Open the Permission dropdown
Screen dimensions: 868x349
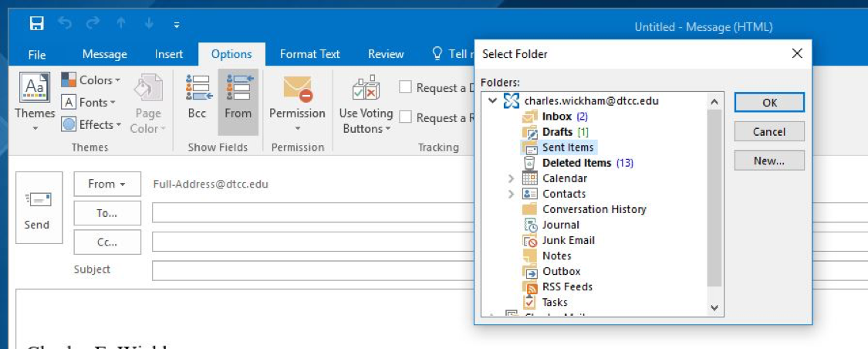tap(297, 103)
